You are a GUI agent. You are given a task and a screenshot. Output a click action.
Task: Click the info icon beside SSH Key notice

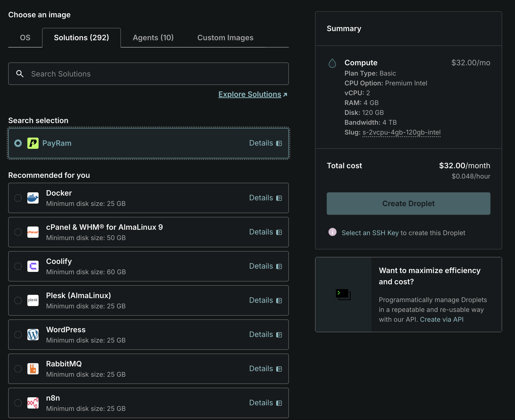pyautogui.click(x=332, y=232)
